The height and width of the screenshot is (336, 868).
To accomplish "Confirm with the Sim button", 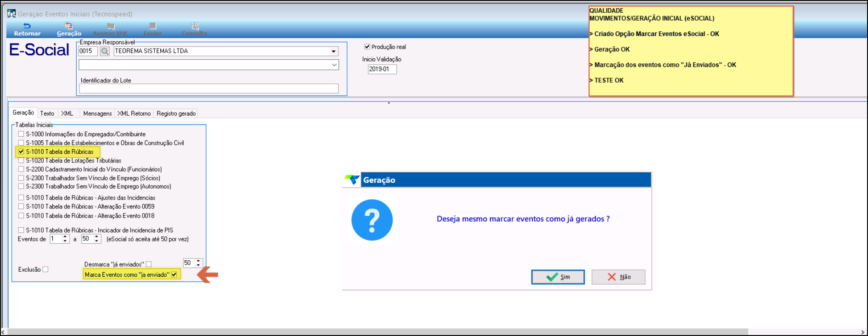I will tap(558, 277).
